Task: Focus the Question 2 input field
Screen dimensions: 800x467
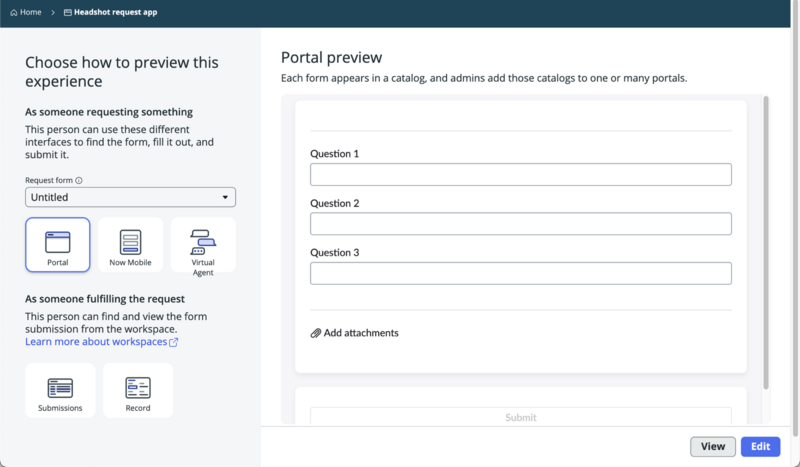Action: 521,224
